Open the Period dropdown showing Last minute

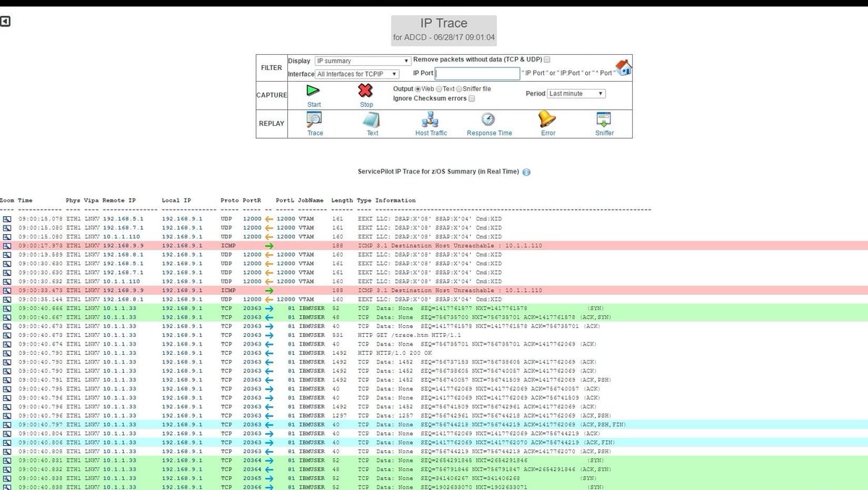click(576, 94)
